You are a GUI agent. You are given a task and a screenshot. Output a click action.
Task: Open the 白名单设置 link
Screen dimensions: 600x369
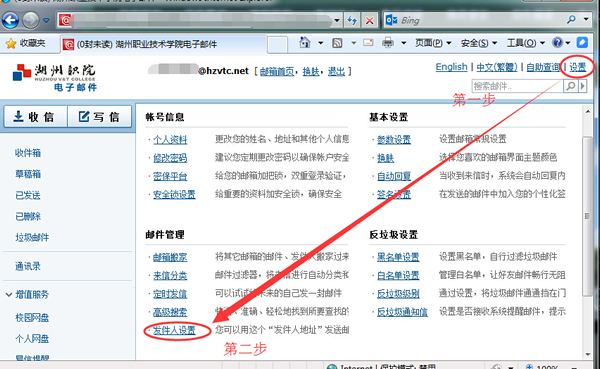(x=398, y=276)
